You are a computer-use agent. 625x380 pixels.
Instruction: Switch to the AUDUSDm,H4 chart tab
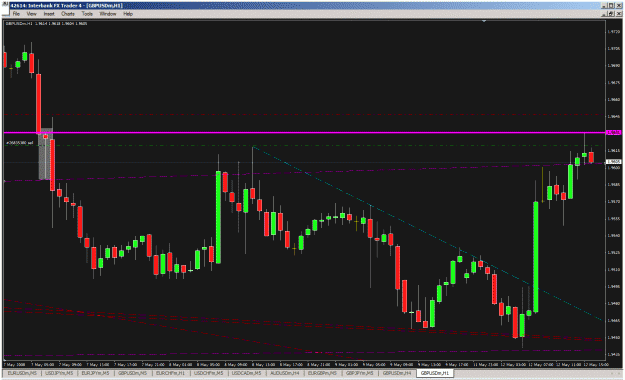point(285,373)
